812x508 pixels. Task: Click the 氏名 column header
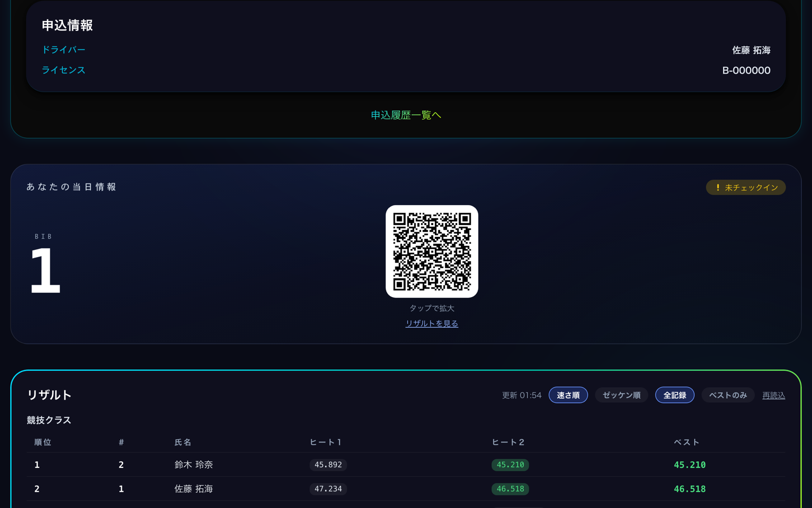183,442
